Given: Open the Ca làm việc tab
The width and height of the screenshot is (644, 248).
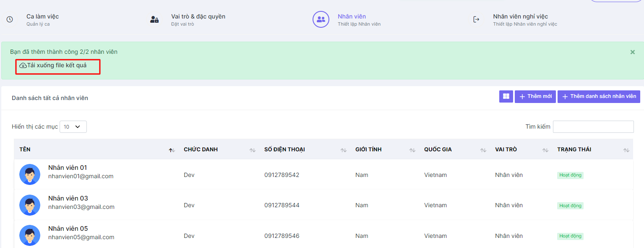Looking at the screenshot, I should 42,17.
